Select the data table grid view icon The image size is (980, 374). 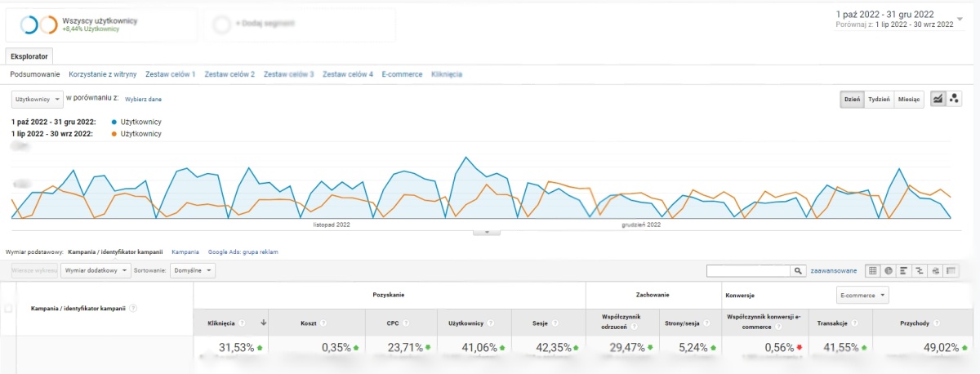[872, 270]
